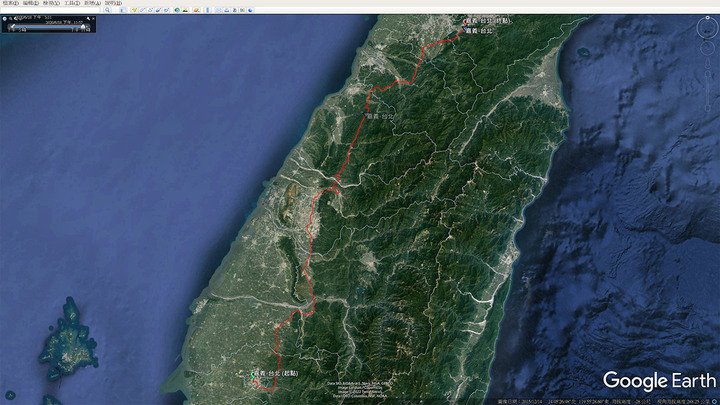Focus the search box in the toolbar

tap(50, 10)
